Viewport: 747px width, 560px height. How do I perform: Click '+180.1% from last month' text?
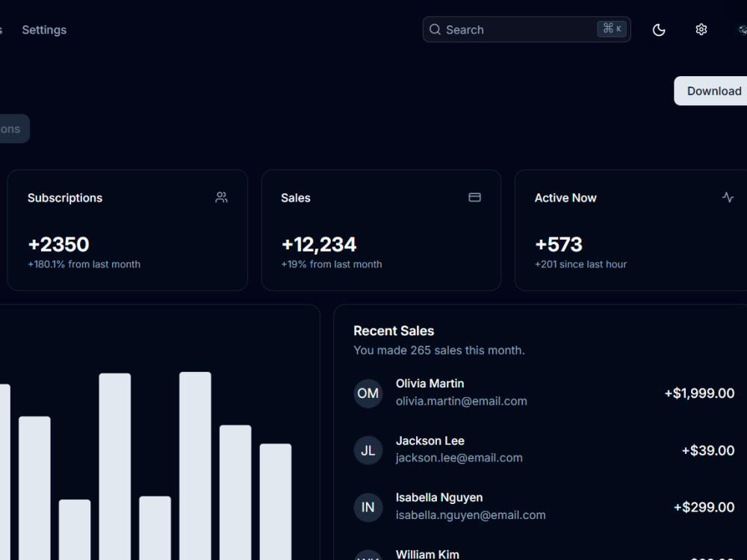point(84,264)
